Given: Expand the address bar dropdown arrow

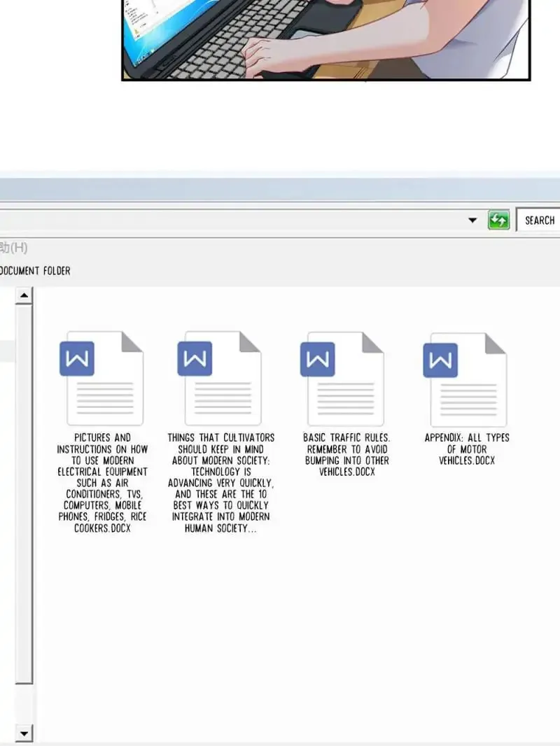Looking at the screenshot, I should click(472, 220).
